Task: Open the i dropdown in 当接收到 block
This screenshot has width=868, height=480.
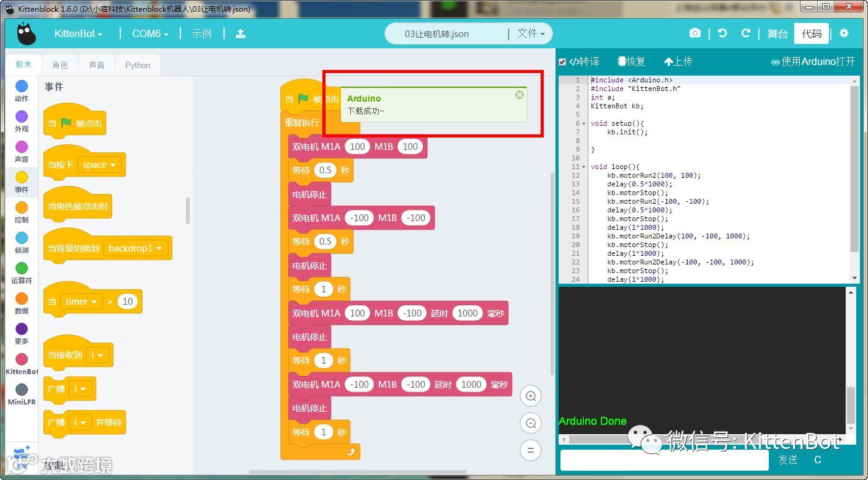Action: pyautogui.click(x=97, y=355)
